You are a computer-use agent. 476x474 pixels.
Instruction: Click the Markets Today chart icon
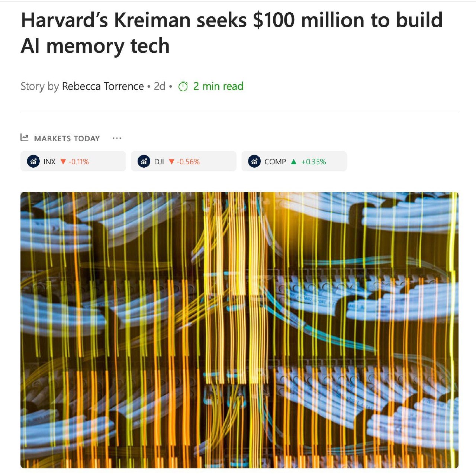click(x=25, y=138)
